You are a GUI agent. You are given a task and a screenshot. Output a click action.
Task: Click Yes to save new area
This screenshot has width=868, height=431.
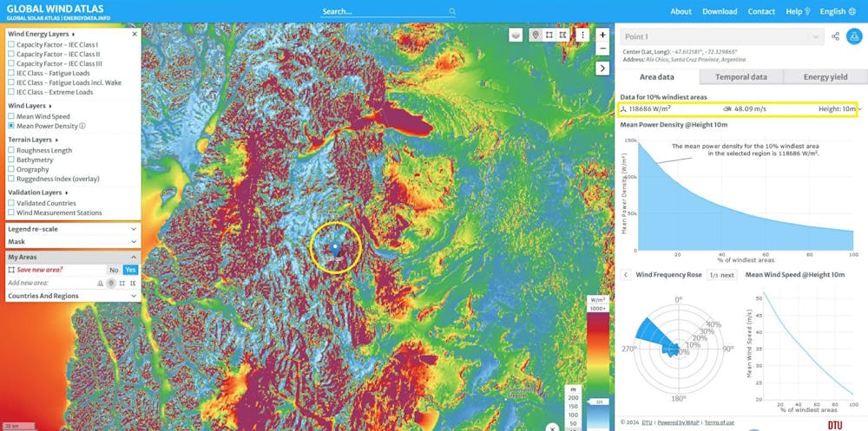[130, 270]
